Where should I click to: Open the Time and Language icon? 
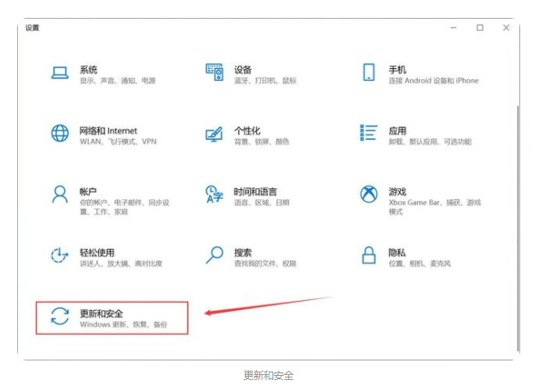pos(214,195)
